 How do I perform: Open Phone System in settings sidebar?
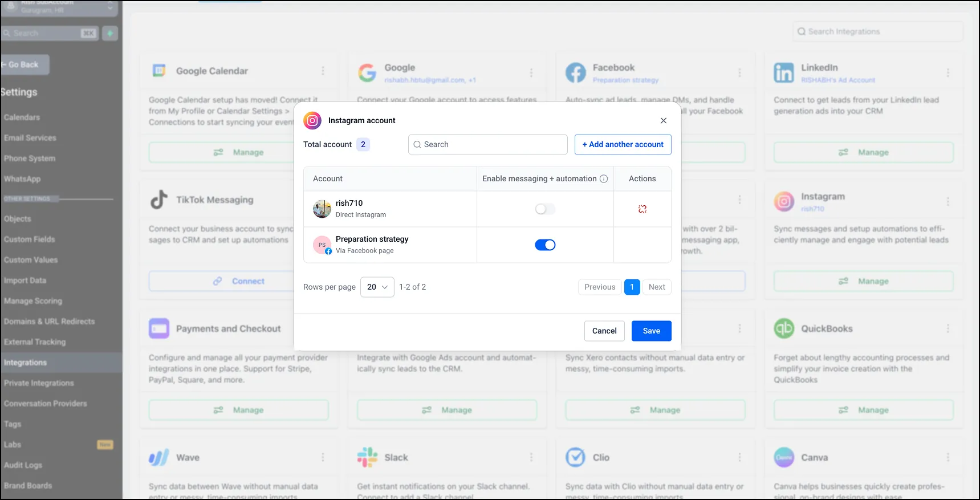click(x=30, y=158)
